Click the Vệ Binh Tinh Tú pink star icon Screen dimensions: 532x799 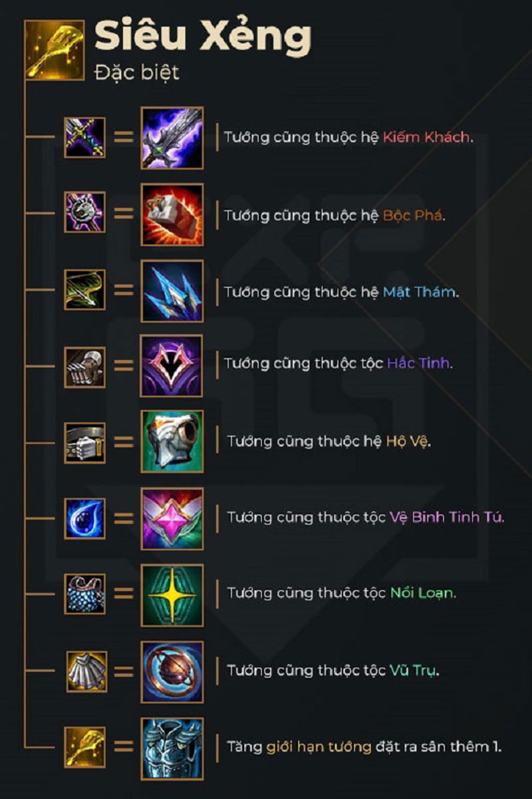[x=172, y=518]
